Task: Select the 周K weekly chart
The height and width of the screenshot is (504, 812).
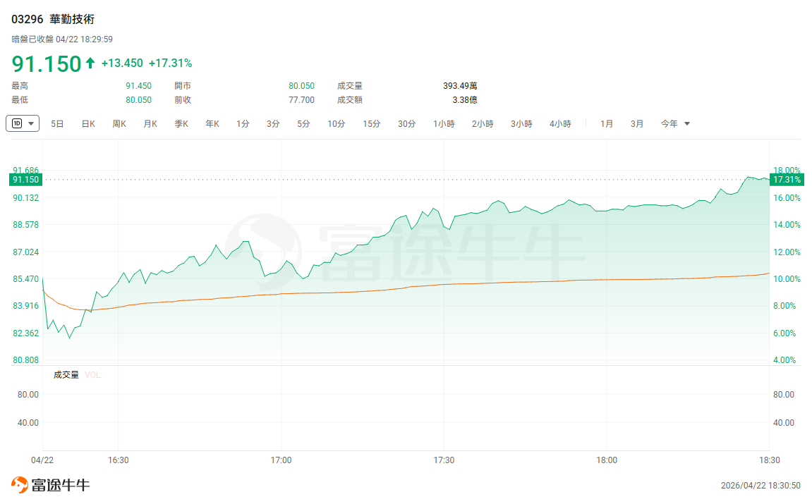Action: (x=119, y=123)
